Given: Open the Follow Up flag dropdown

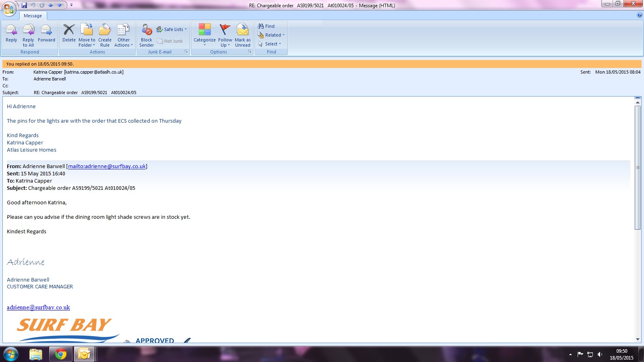Looking at the screenshot, I should [225, 35].
